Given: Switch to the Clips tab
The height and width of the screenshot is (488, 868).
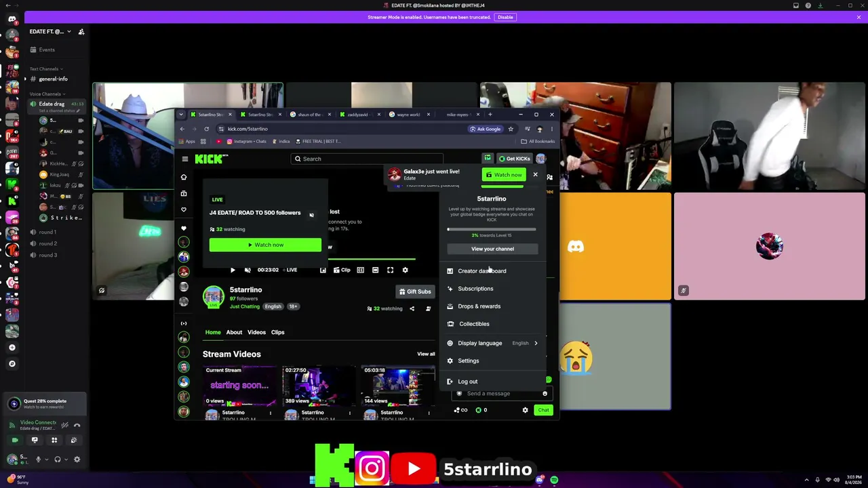Looking at the screenshot, I should (278, 332).
